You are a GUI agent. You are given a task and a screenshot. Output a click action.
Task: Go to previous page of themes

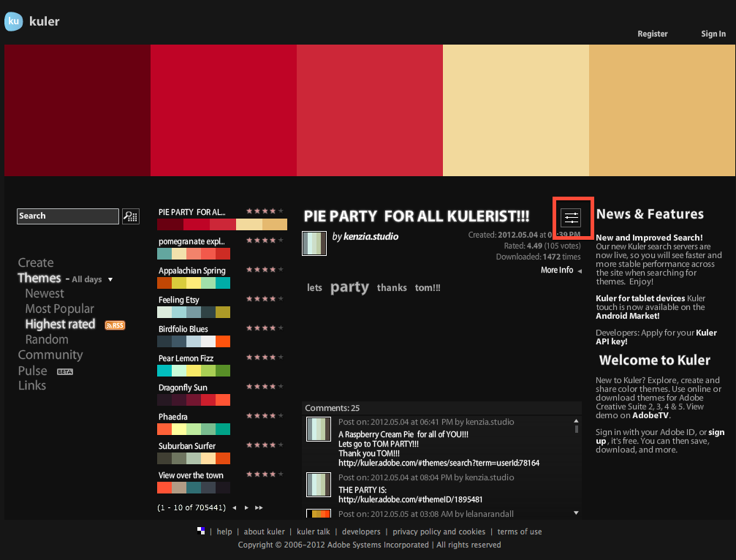tap(234, 507)
